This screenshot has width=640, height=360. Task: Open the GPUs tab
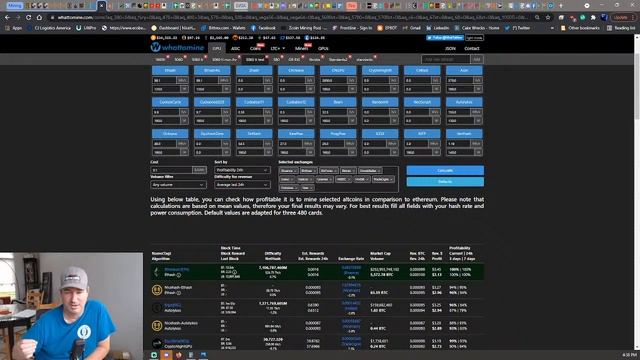tap(323, 49)
